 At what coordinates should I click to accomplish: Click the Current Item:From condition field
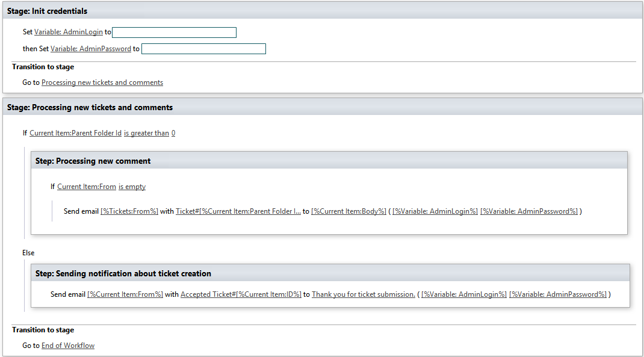pos(87,186)
